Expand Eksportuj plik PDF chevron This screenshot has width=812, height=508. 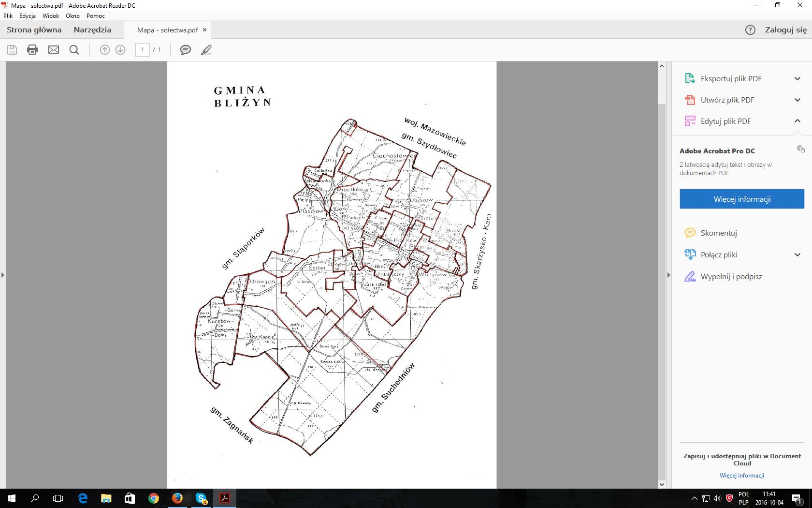pyautogui.click(x=797, y=78)
